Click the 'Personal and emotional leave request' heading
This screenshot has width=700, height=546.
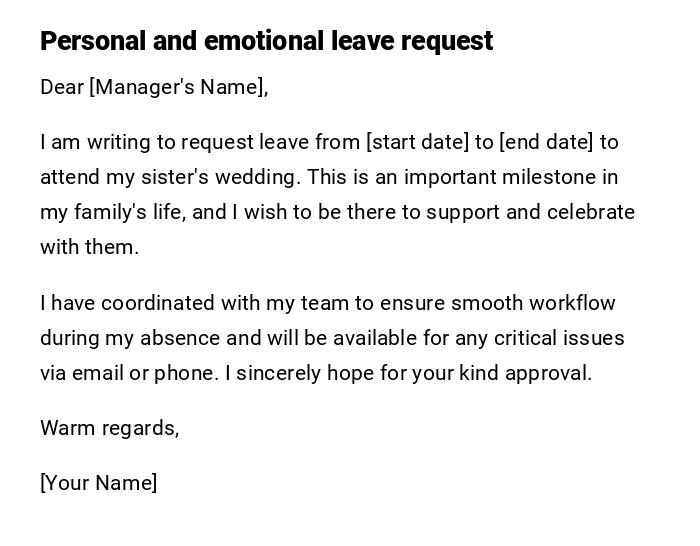266,41
